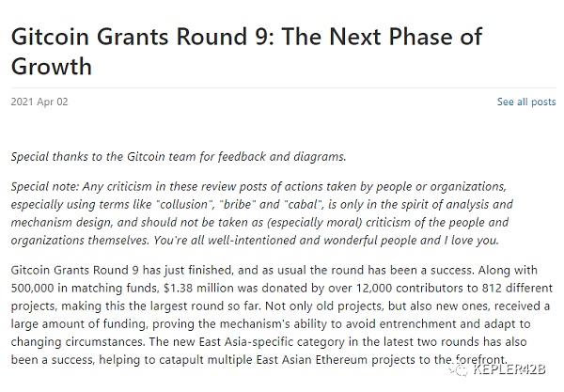This screenshot has width=564, height=392.
Task: Click the italic Special note paragraph
Action: point(262,213)
